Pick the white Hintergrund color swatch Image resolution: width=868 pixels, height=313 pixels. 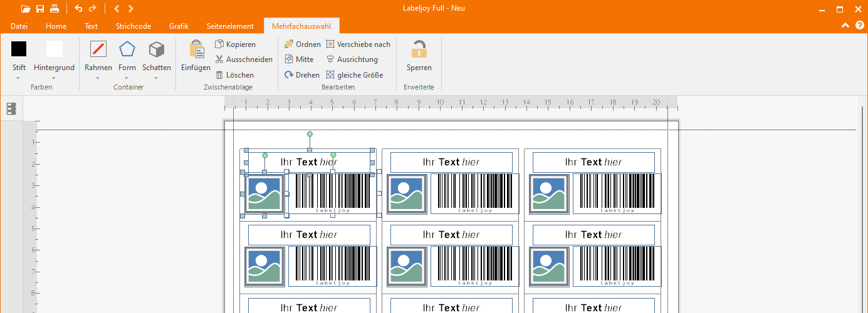(55, 49)
